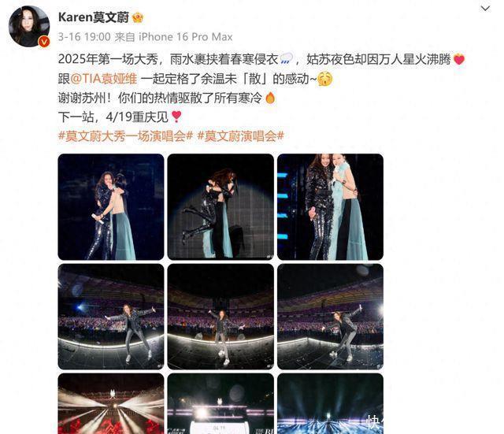This screenshot has height=434, width=504.
Task: Open fourth photo with arms spread onstage
Action: (111, 317)
